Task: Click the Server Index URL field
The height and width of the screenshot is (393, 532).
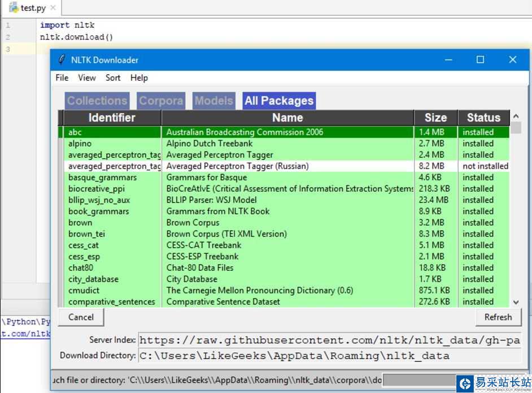Action: click(x=329, y=340)
